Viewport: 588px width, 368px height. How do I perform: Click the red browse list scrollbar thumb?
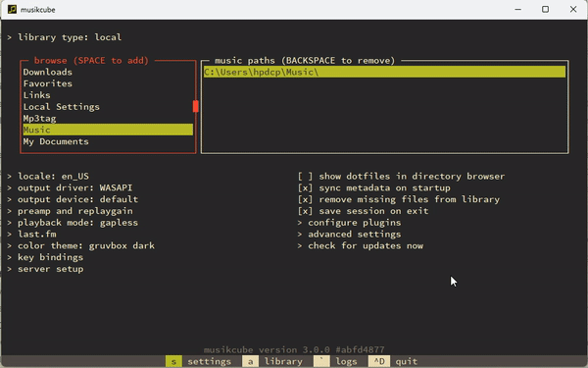pos(195,106)
